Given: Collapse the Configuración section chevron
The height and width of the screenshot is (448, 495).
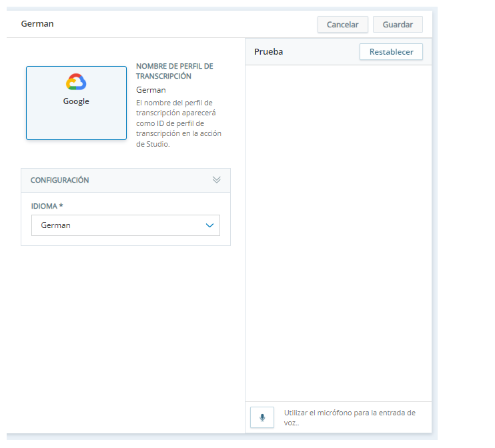Looking at the screenshot, I should [216, 180].
